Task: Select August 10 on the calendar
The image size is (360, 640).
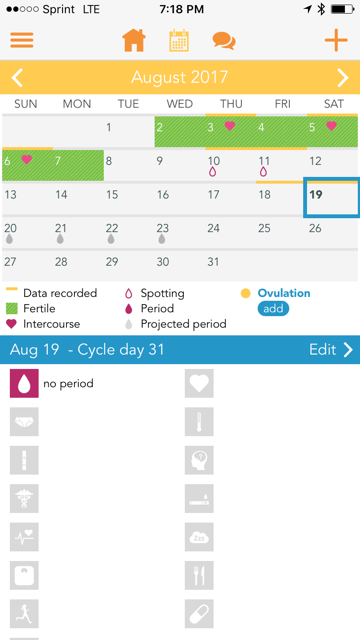Action: (x=231, y=166)
